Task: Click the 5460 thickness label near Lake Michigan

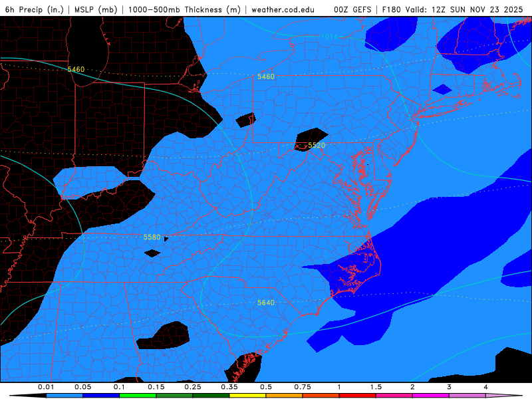Action: [x=76, y=70]
